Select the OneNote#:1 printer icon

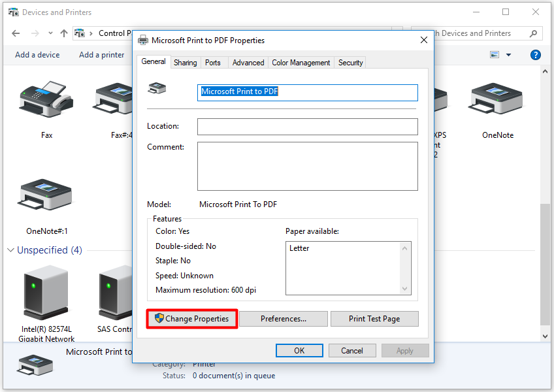45,195
